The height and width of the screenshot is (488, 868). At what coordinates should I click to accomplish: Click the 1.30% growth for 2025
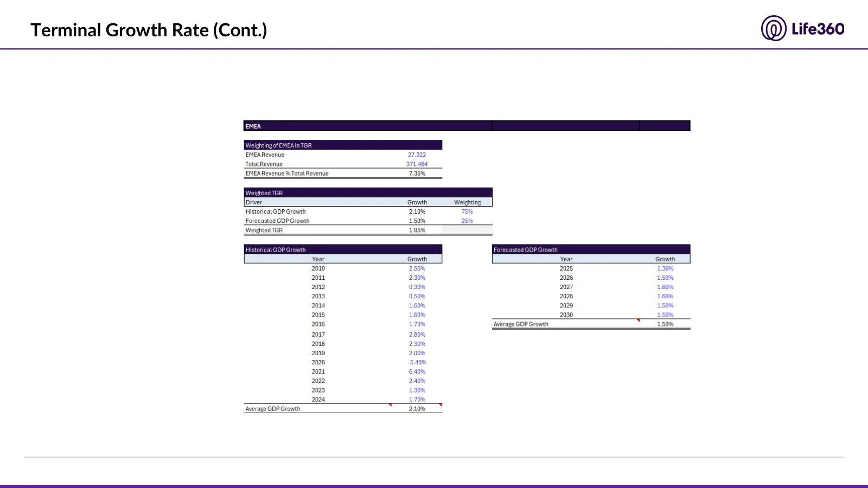tap(665, 268)
